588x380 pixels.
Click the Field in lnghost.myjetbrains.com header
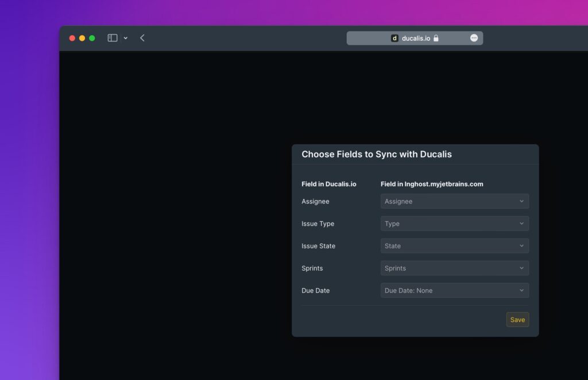tap(432, 184)
